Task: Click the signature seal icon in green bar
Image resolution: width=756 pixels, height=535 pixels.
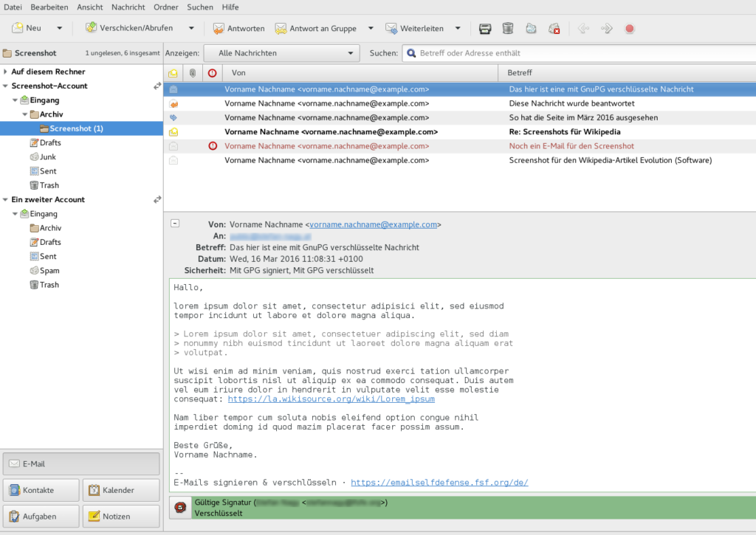Action: pyautogui.click(x=180, y=508)
